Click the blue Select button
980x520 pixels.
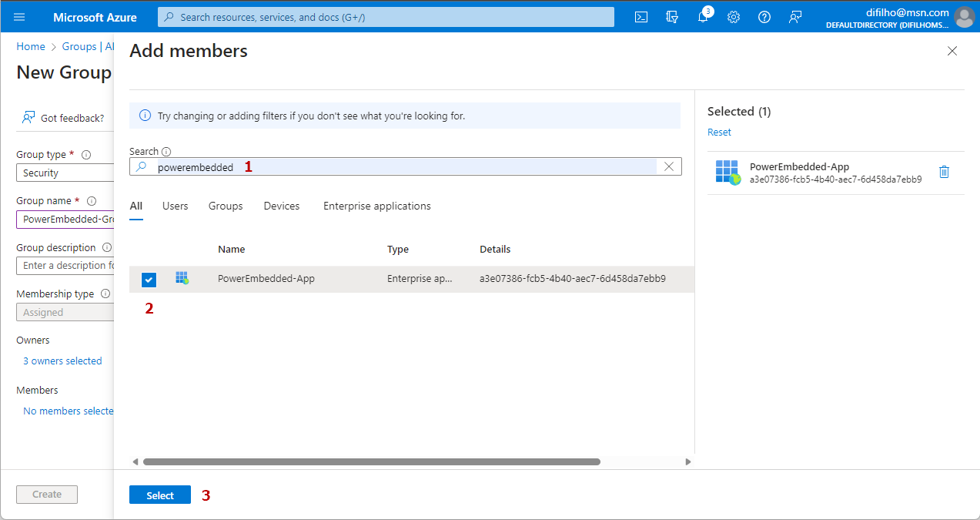(x=160, y=495)
